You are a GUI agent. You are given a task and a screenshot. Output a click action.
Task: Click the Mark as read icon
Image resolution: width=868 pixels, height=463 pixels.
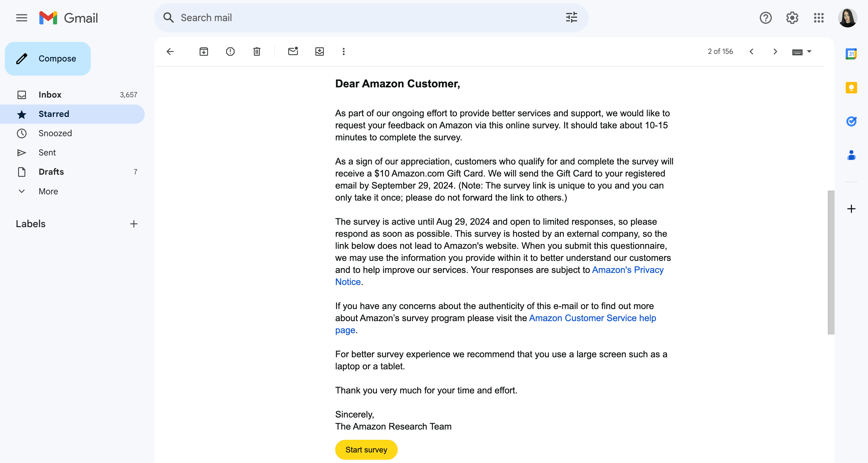pos(293,52)
